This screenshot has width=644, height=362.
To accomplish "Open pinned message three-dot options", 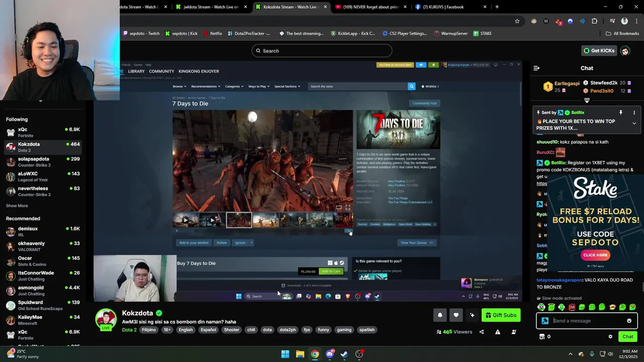I will click(634, 113).
